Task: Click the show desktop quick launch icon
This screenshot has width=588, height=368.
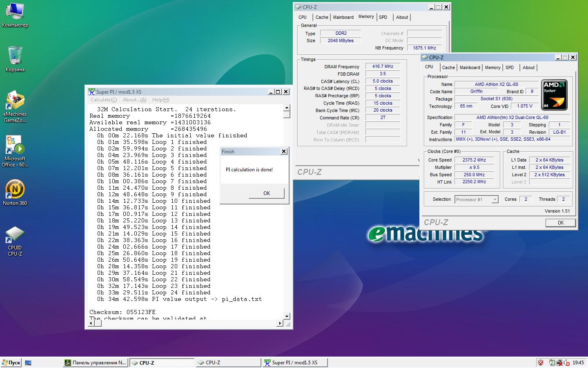Action: pyautogui.click(x=28, y=363)
